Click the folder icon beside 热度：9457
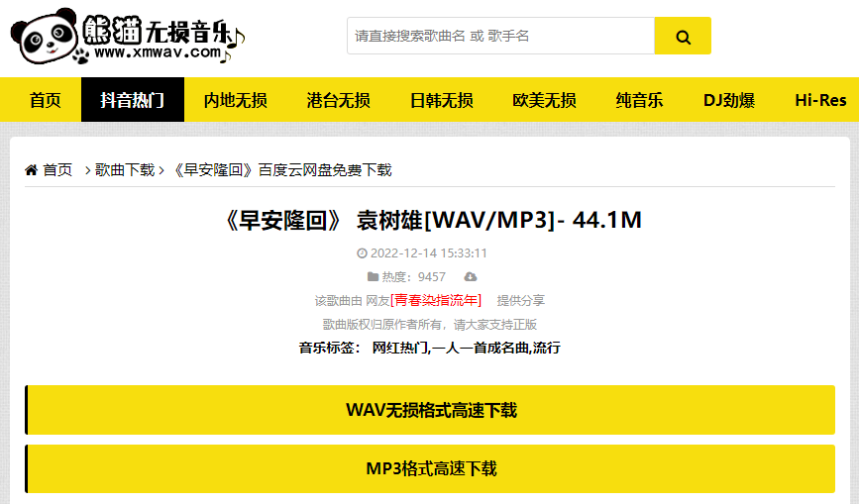 coord(373,277)
